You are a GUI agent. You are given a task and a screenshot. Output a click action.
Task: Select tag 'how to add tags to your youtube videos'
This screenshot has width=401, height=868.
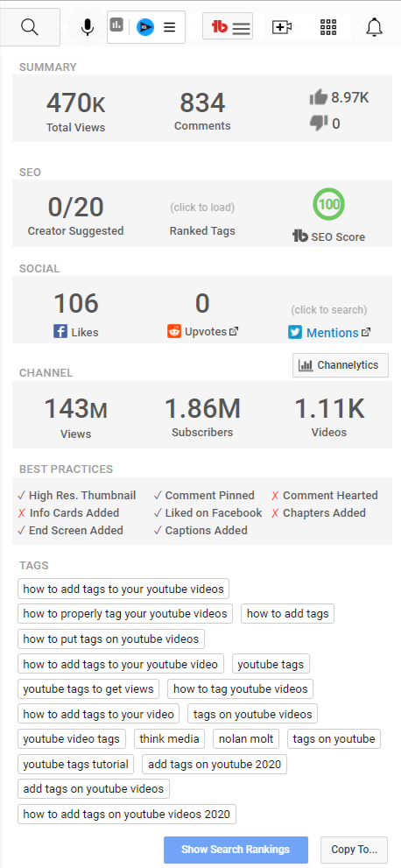(123, 589)
